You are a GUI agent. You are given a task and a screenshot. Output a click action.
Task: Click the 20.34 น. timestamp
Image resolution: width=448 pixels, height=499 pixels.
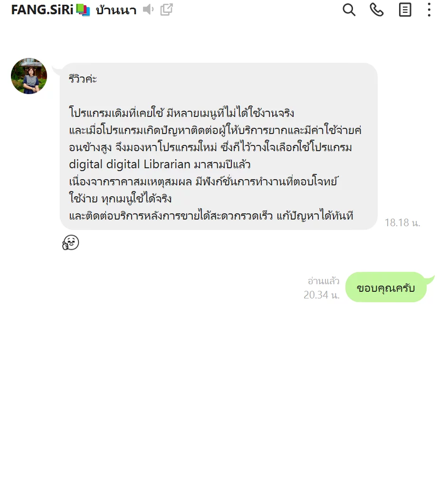coord(321,295)
